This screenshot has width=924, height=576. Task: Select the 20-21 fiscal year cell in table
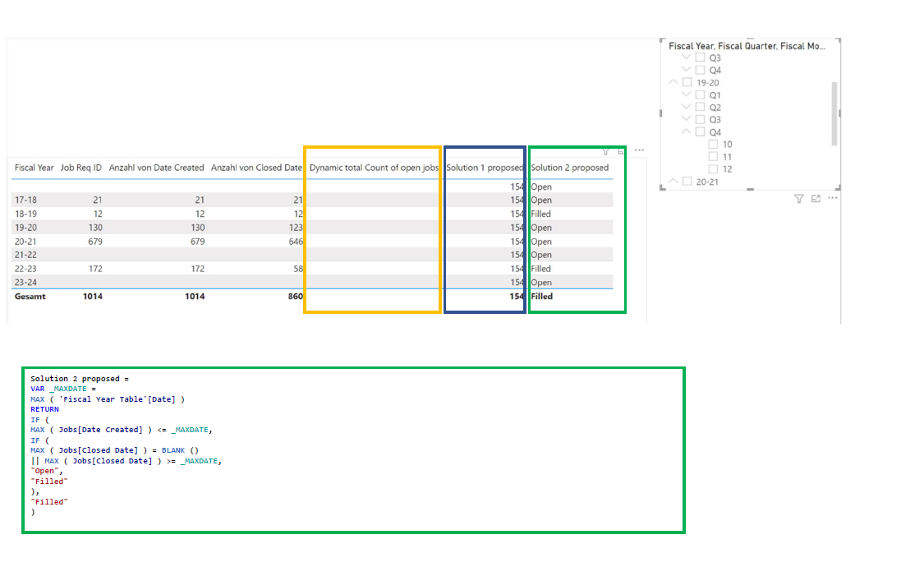25,241
